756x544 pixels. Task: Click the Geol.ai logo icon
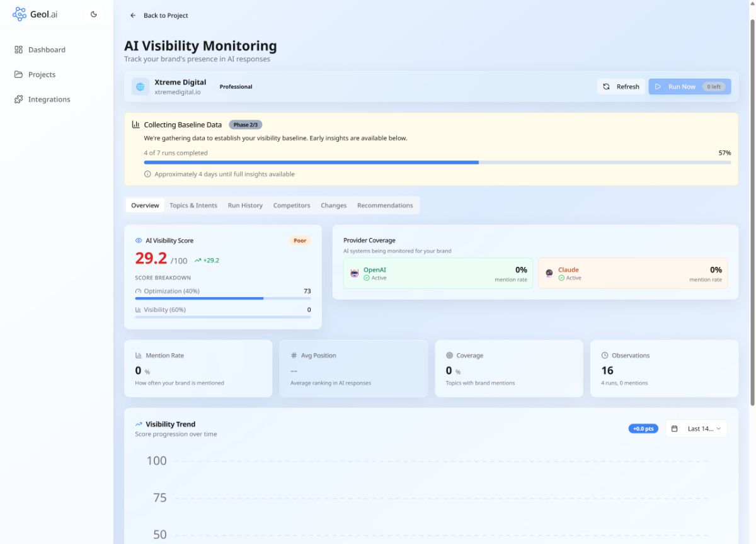click(20, 14)
